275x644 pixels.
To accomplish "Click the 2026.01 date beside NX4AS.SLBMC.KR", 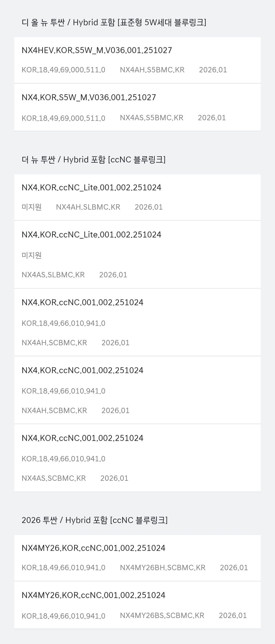I will coord(113,275).
